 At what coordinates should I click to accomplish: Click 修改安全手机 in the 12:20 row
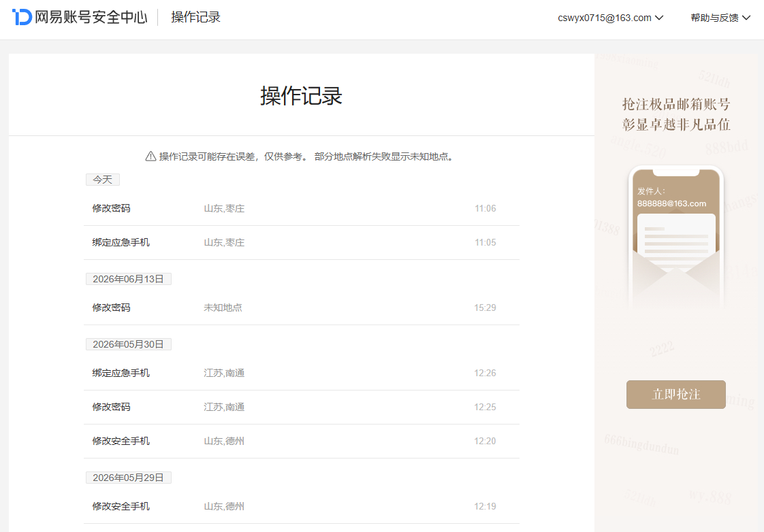pyautogui.click(x=121, y=441)
